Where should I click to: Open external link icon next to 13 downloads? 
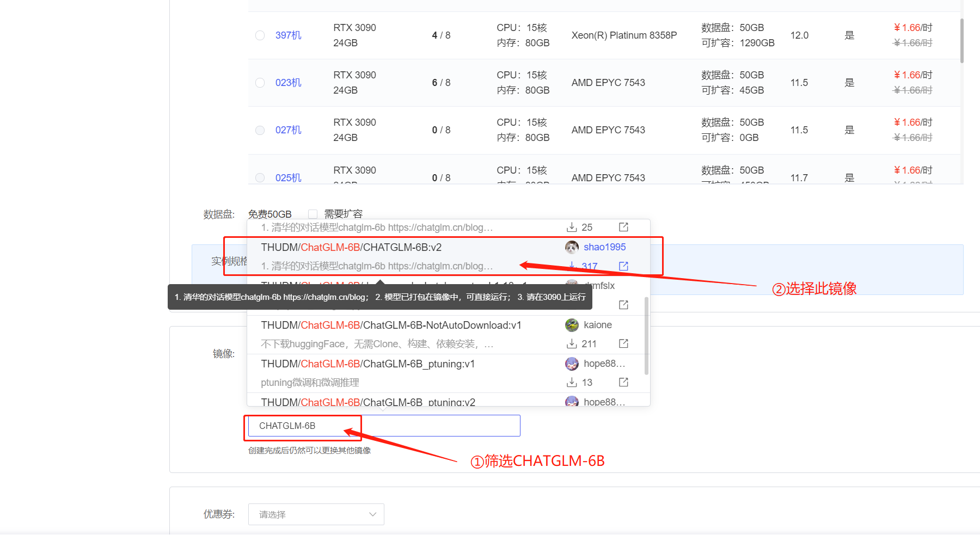(624, 382)
